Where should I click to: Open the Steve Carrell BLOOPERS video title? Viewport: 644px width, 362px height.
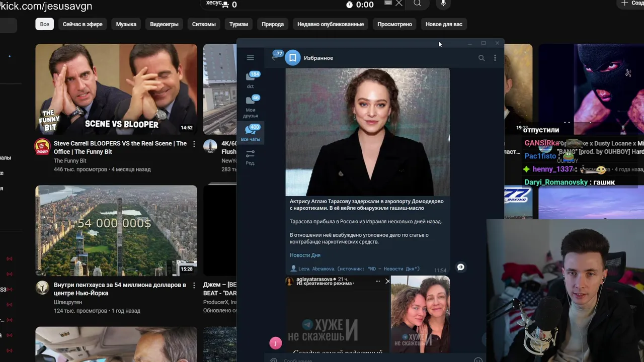(x=120, y=147)
